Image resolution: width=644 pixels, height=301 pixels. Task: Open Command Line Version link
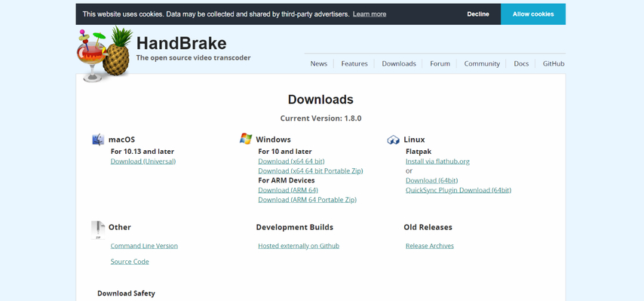coord(144,246)
